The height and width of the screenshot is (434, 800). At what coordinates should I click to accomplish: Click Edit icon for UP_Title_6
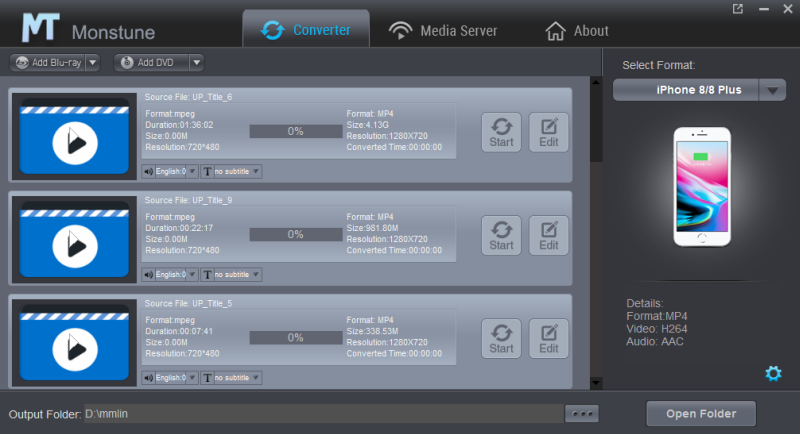(x=548, y=131)
